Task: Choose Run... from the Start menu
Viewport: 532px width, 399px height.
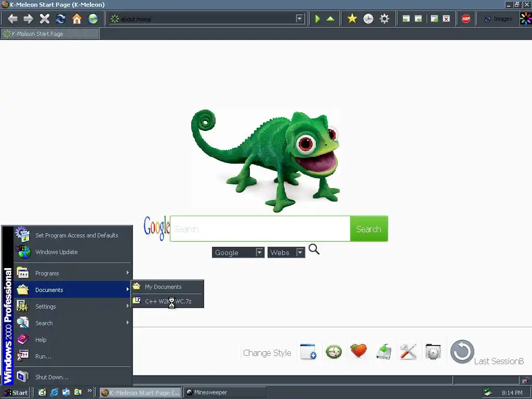Action: (73, 356)
